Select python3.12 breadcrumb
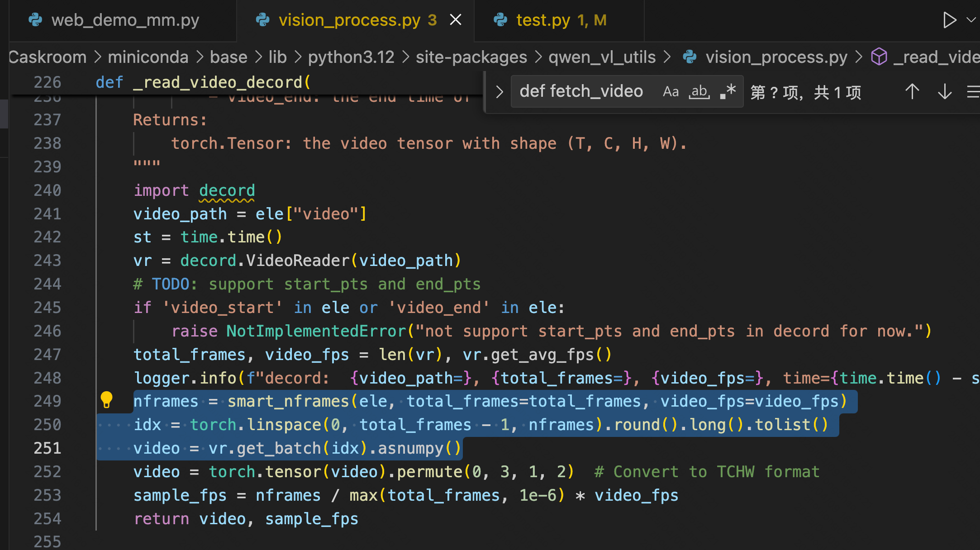 [x=351, y=57]
